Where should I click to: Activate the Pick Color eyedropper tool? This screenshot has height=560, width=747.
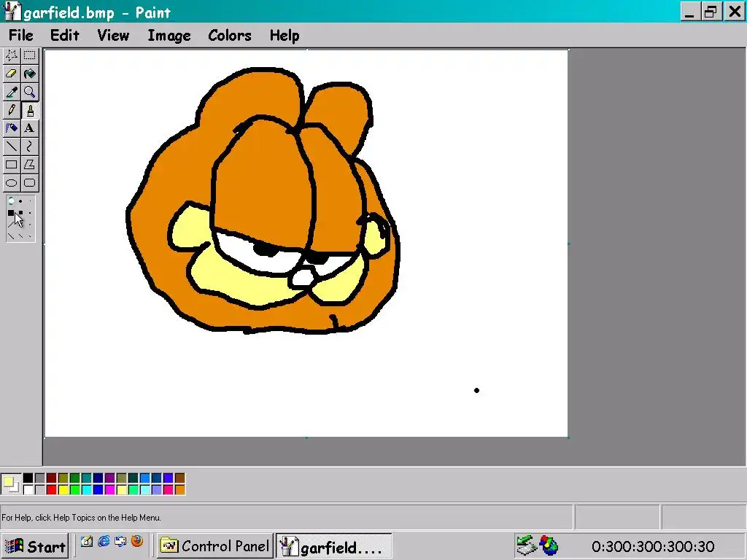click(12, 91)
